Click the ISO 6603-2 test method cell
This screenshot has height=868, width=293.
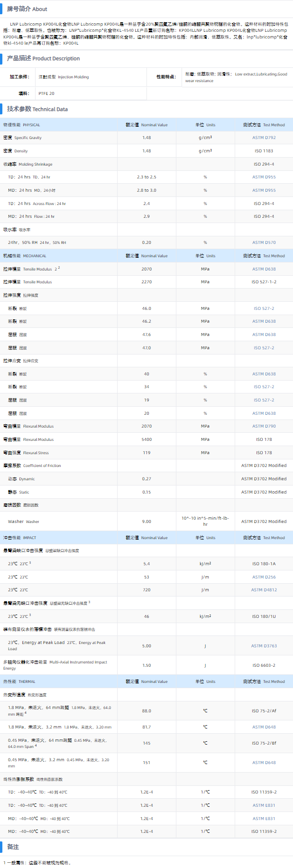coord(264,665)
